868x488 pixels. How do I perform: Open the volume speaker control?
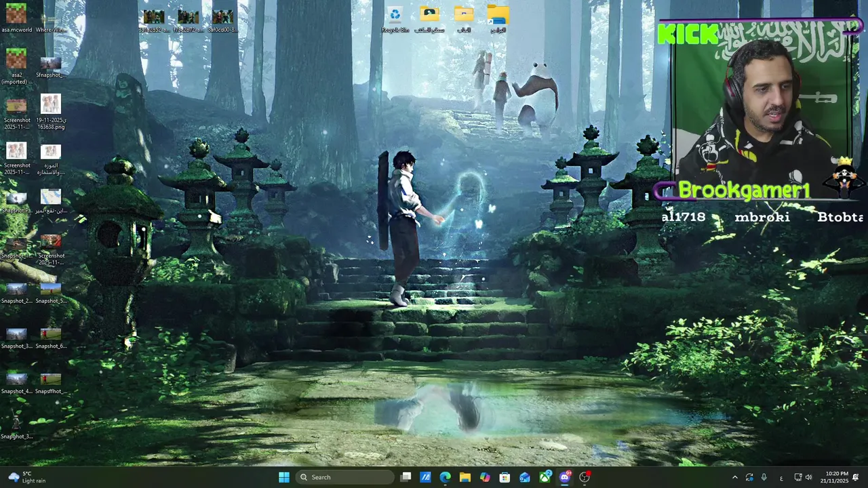coord(808,478)
